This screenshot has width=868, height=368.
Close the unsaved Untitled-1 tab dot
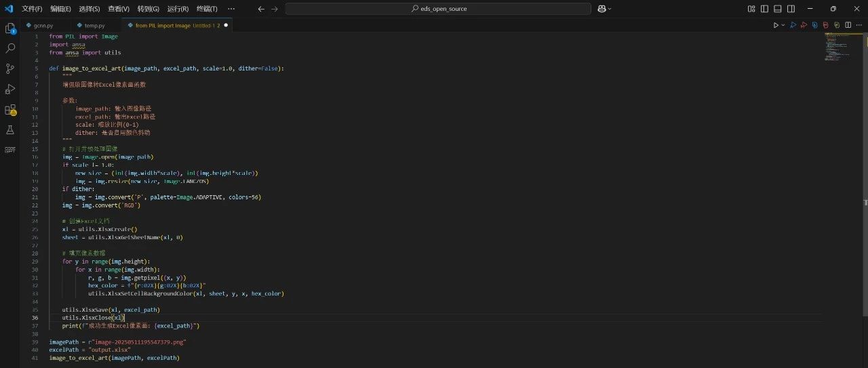coord(226,25)
